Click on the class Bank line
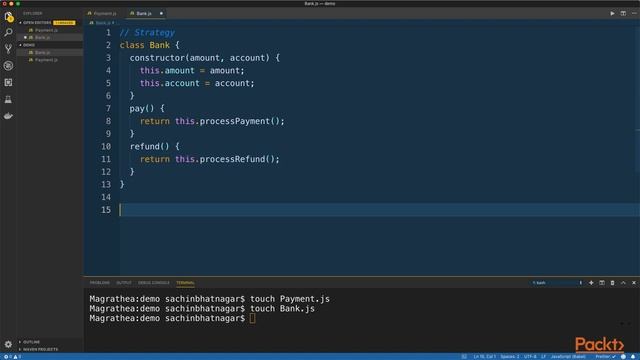The height and width of the screenshot is (360, 640). click(x=149, y=45)
